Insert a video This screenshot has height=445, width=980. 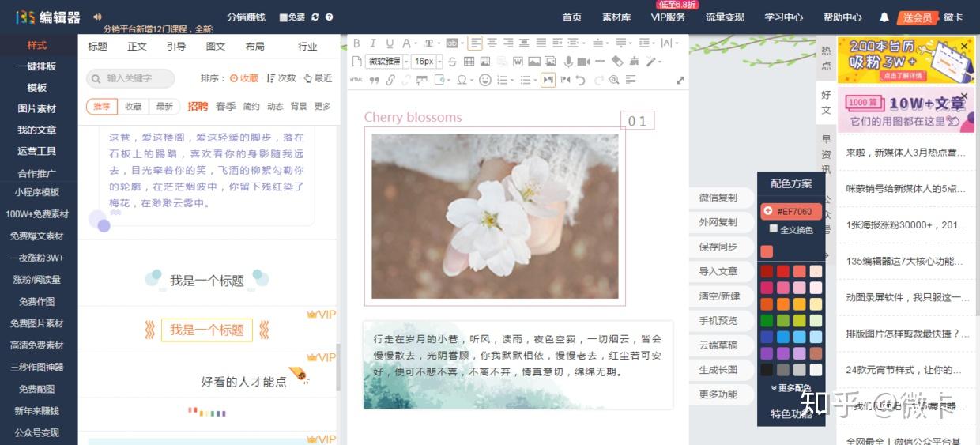click(583, 61)
